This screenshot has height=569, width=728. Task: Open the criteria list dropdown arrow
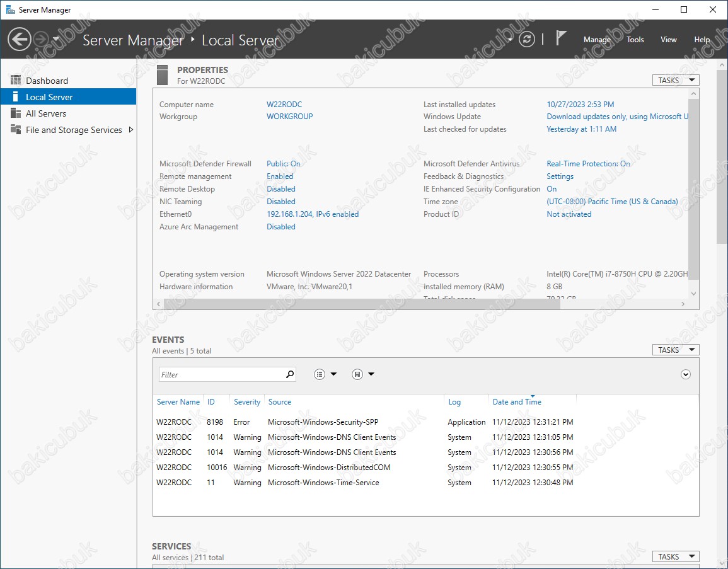(x=333, y=374)
